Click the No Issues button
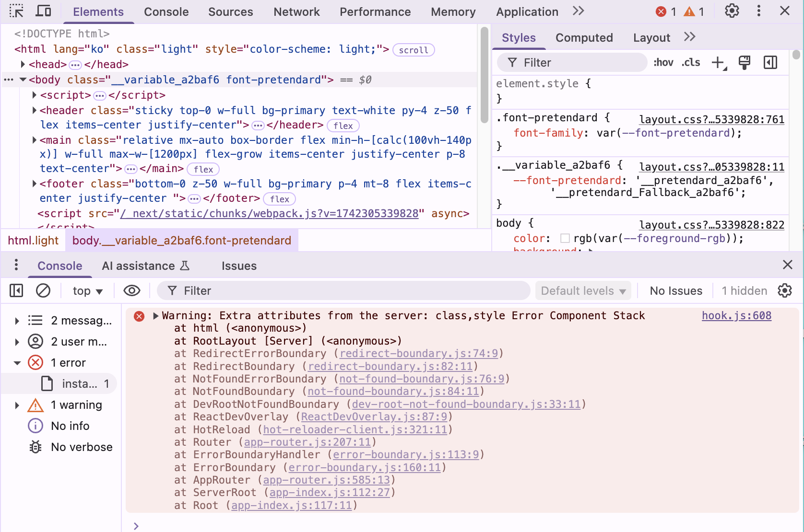The height and width of the screenshot is (532, 804). (x=676, y=291)
